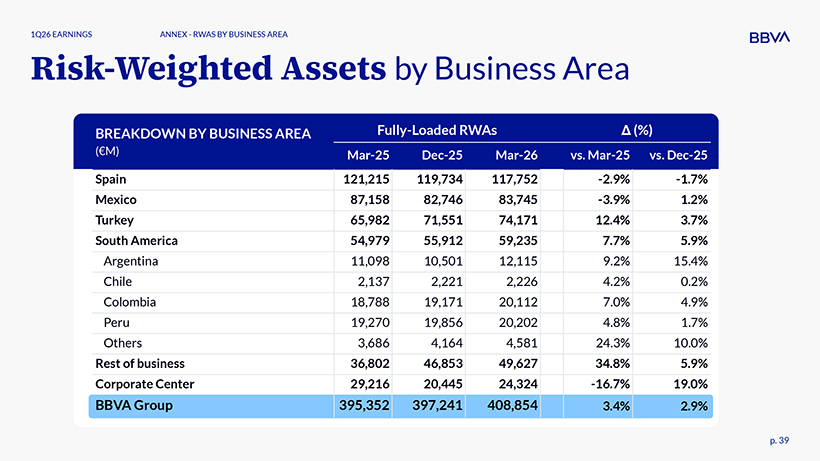Click the 'Turkey' row label

coord(115,220)
